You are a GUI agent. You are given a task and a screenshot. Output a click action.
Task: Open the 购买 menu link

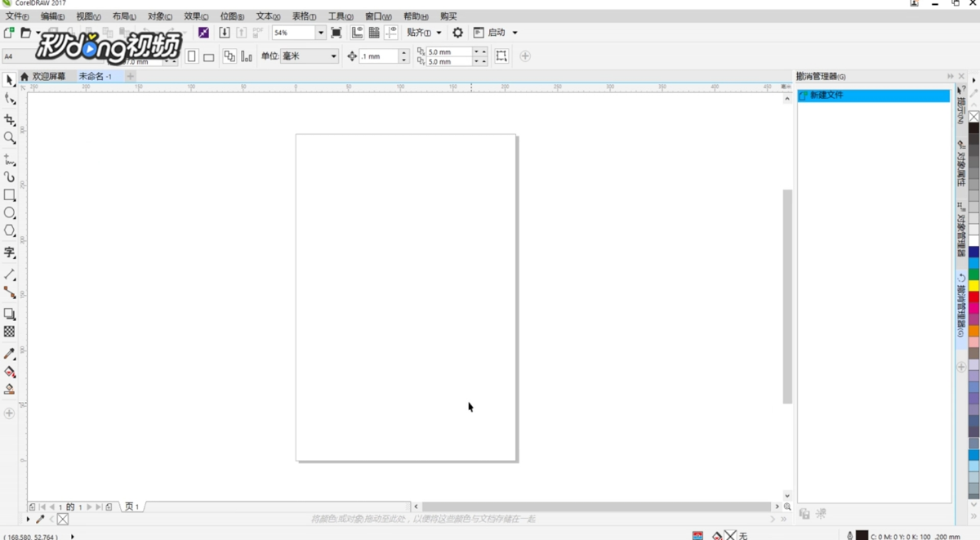click(448, 16)
